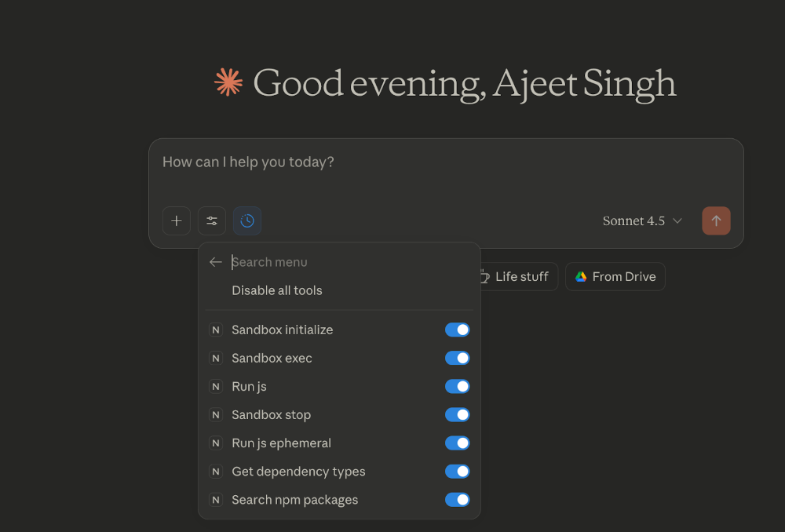Select Search npm packages menu item
The image size is (785, 532).
click(294, 500)
